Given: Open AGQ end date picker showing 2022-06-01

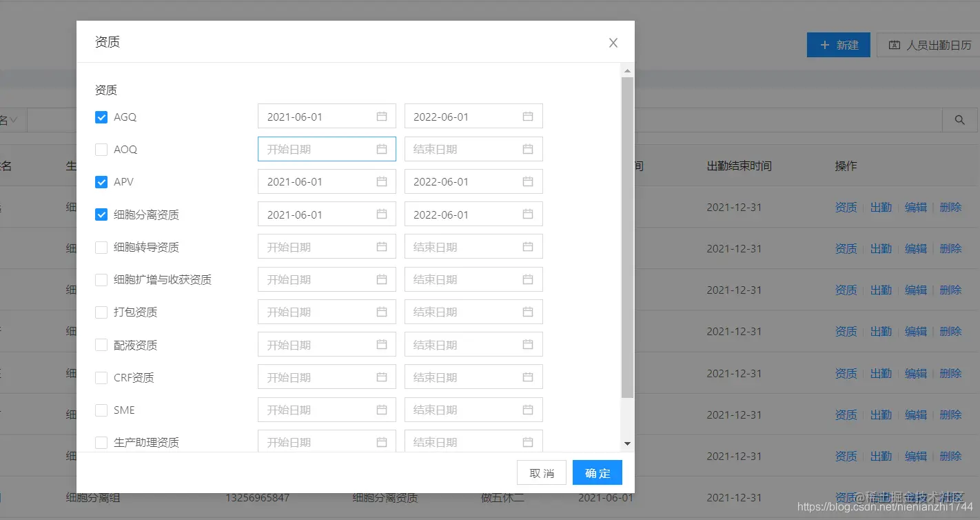Looking at the screenshot, I should [x=473, y=117].
